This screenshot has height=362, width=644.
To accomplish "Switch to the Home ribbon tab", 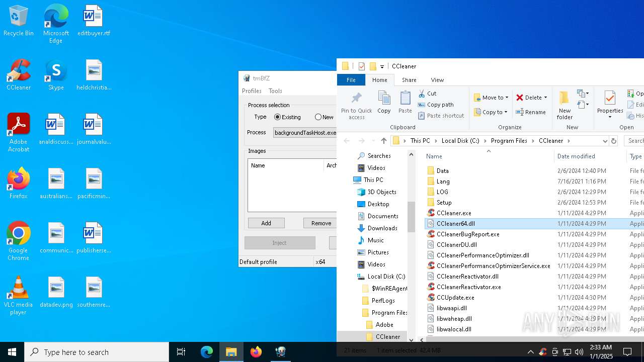I will pos(380,80).
